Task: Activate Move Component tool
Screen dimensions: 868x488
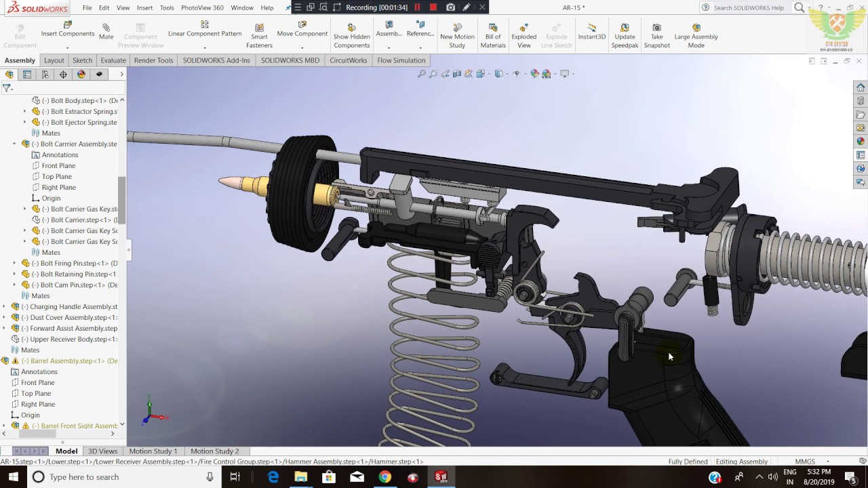Action: pyautogui.click(x=302, y=29)
